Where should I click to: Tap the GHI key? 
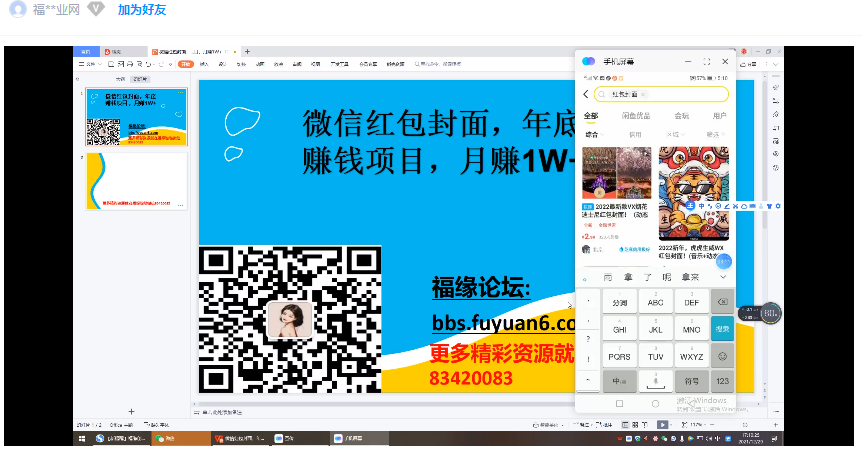pyautogui.click(x=620, y=329)
